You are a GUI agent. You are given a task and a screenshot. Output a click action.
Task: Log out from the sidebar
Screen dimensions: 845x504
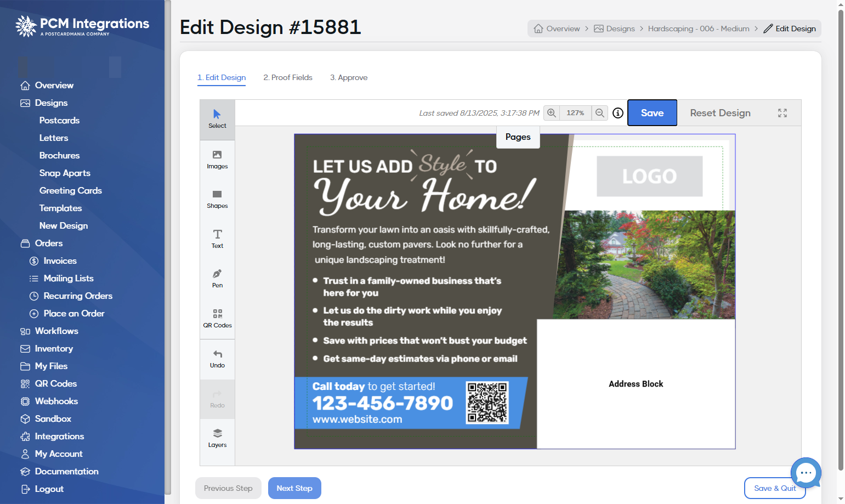[x=49, y=489]
